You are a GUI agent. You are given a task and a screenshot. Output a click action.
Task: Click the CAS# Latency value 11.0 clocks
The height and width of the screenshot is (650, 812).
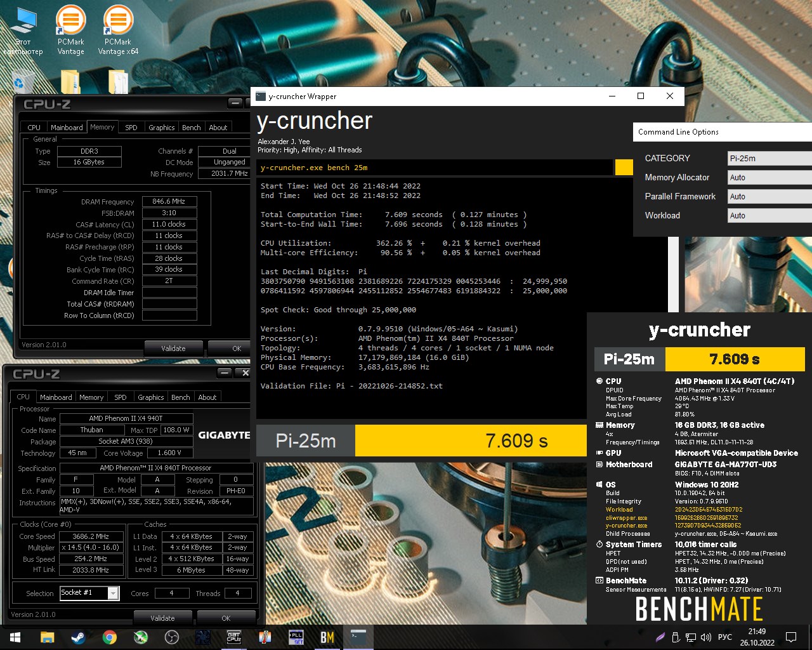(169, 225)
